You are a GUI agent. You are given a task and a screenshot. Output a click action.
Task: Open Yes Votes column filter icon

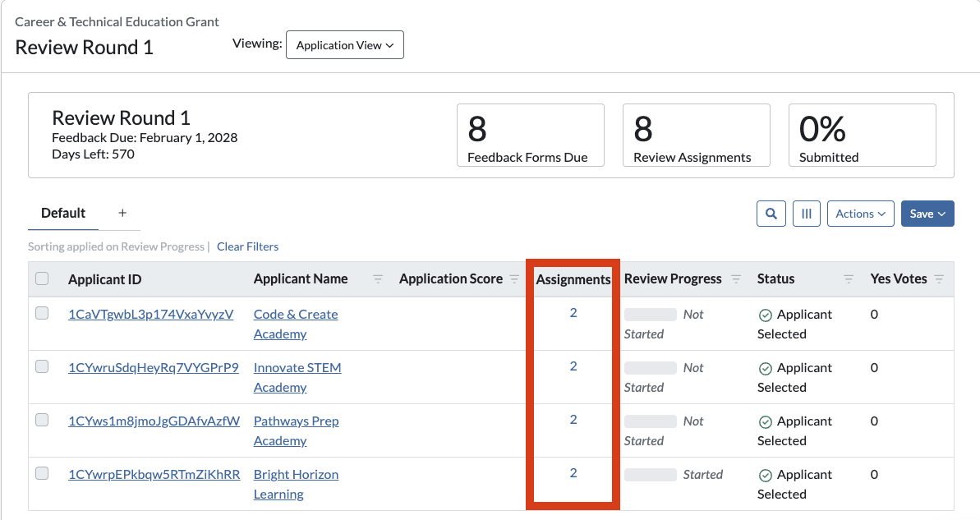click(939, 278)
